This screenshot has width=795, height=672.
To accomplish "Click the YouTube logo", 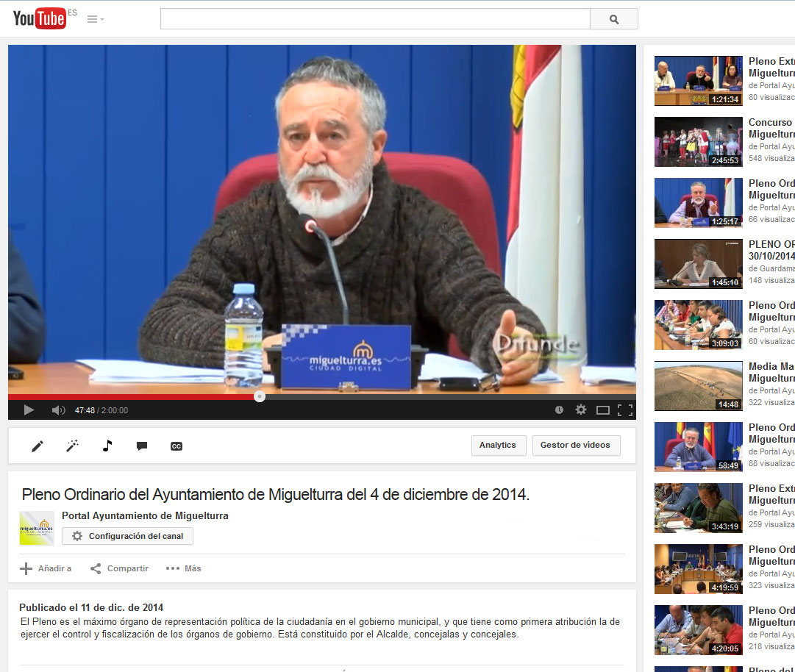I will [40, 18].
